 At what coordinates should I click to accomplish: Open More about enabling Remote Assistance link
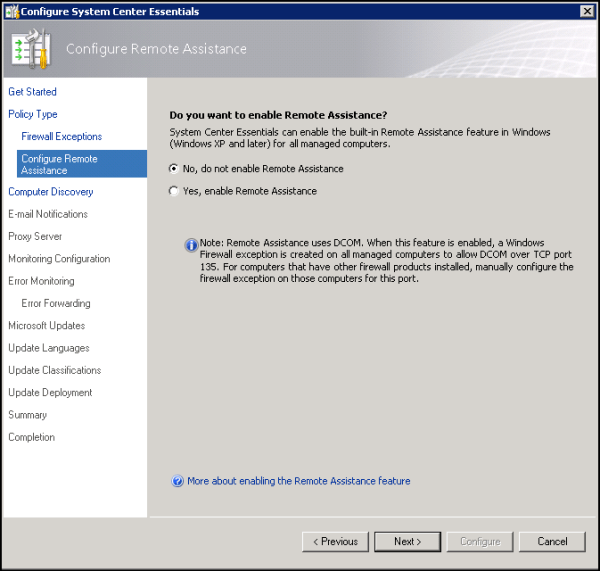tap(298, 481)
